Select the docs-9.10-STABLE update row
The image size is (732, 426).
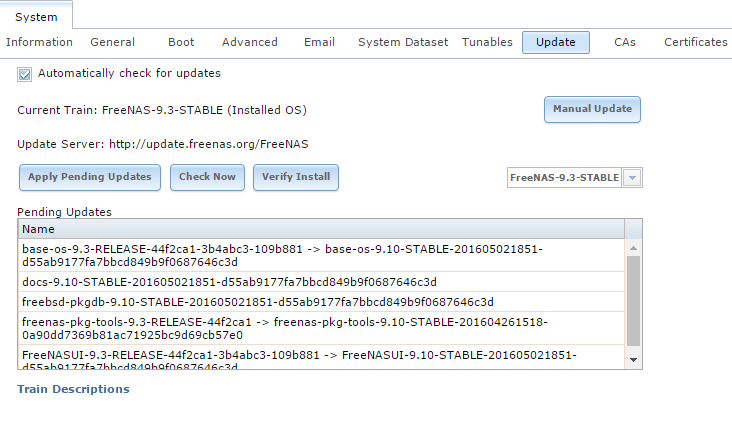(x=321, y=282)
